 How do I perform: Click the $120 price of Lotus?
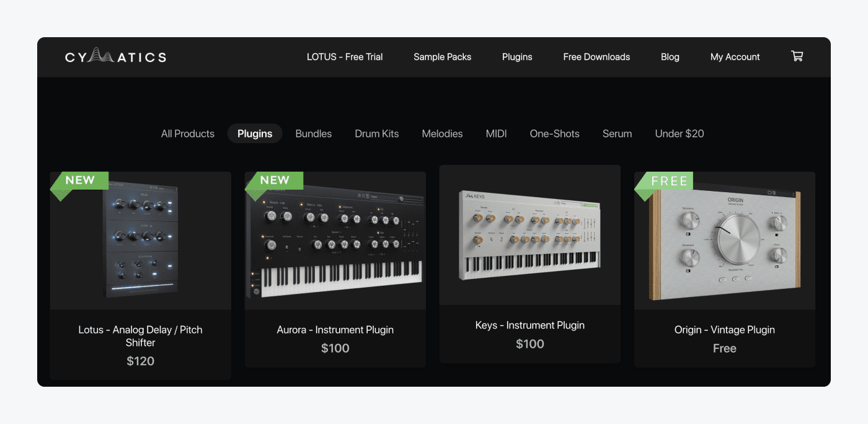click(141, 361)
